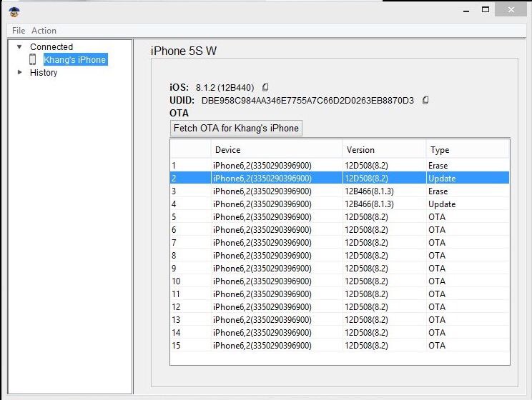Click the UDID value DBE958C984AA346E...
532x400 pixels.
307,101
